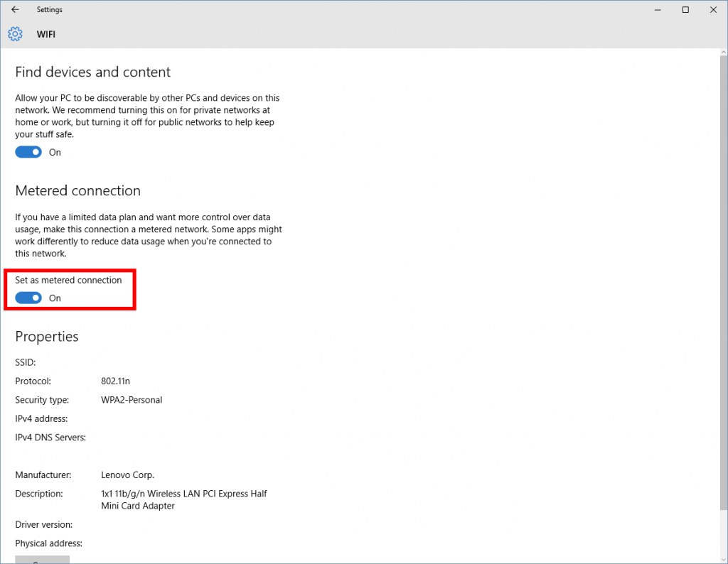Click the WIFI page title
Viewport: 728px width, 564px height.
point(46,34)
